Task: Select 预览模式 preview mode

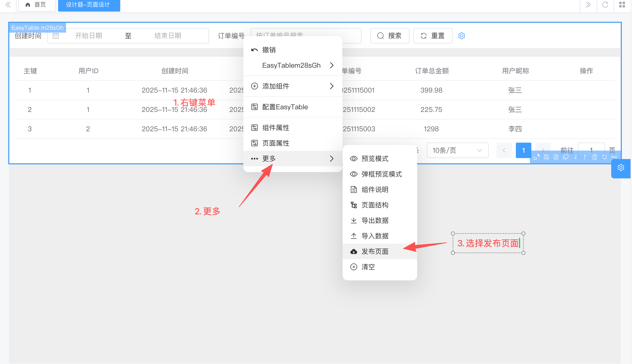Action: pyautogui.click(x=375, y=159)
